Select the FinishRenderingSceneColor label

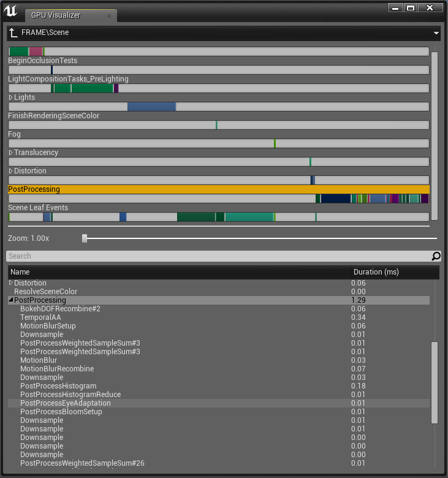click(x=54, y=116)
